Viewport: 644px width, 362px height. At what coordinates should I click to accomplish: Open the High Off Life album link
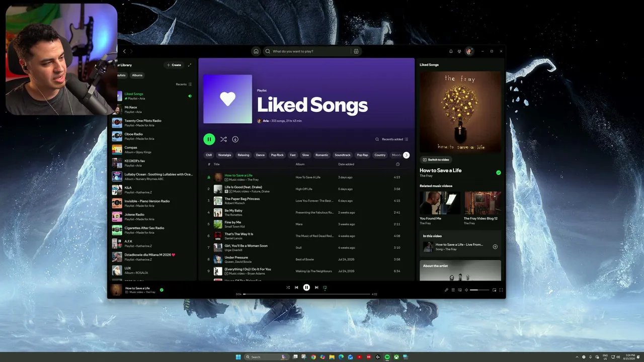pos(304,189)
